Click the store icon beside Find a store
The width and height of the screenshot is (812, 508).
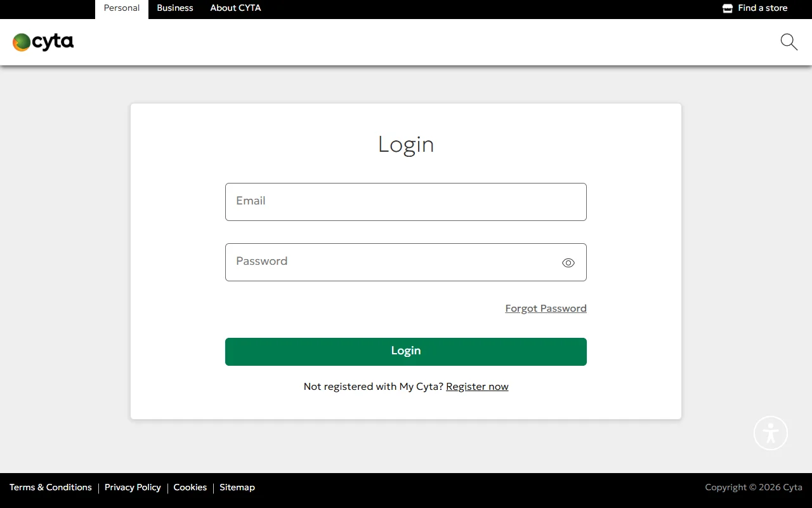(x=728, y=8)
